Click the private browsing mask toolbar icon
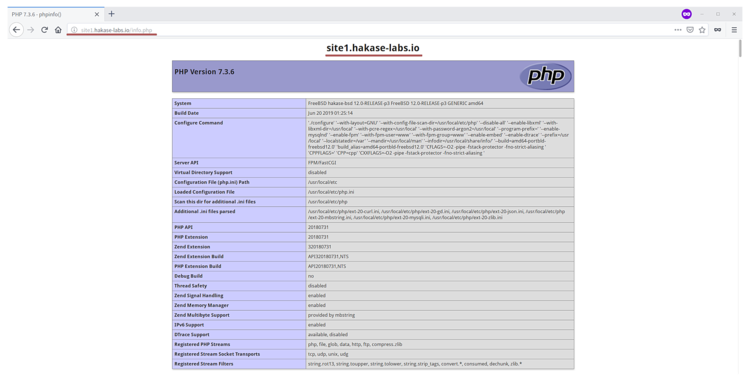Image resolution: width=750 pixels, height=382 pixels. 717,30
